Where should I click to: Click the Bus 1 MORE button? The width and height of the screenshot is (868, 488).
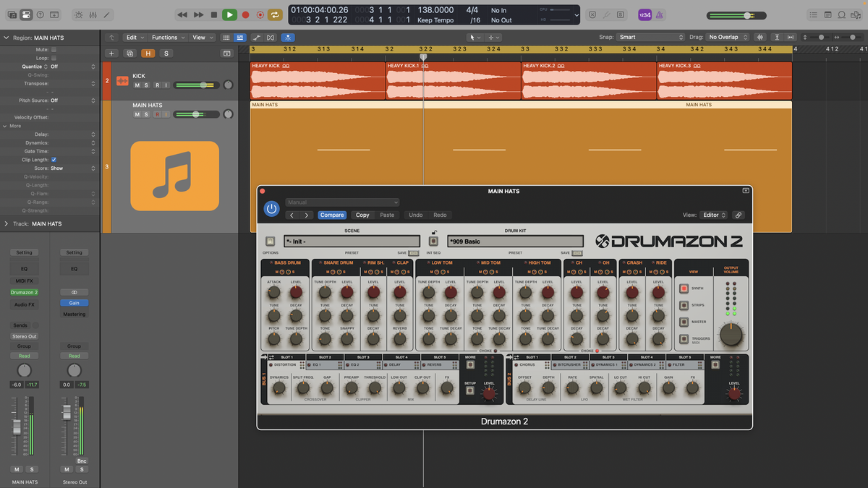point(470,365)
